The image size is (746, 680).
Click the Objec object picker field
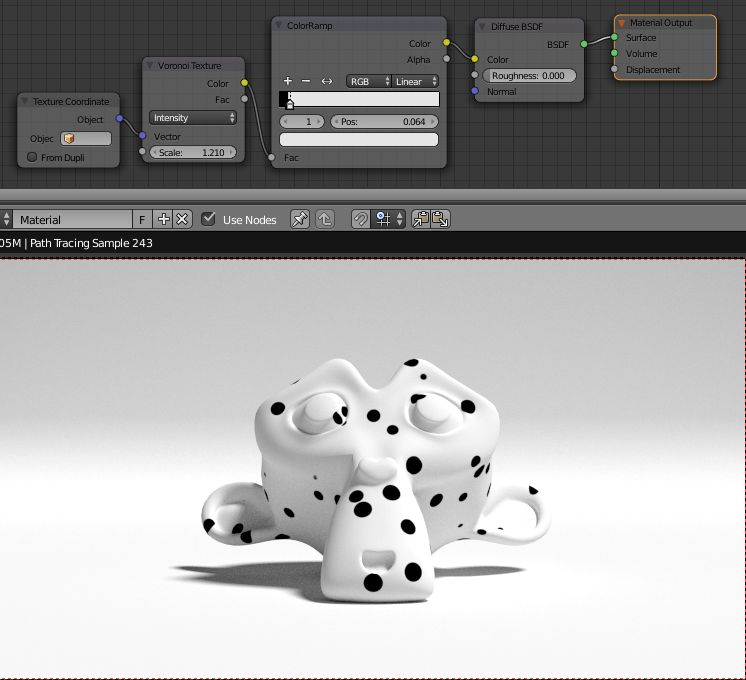tap(86, 138)
